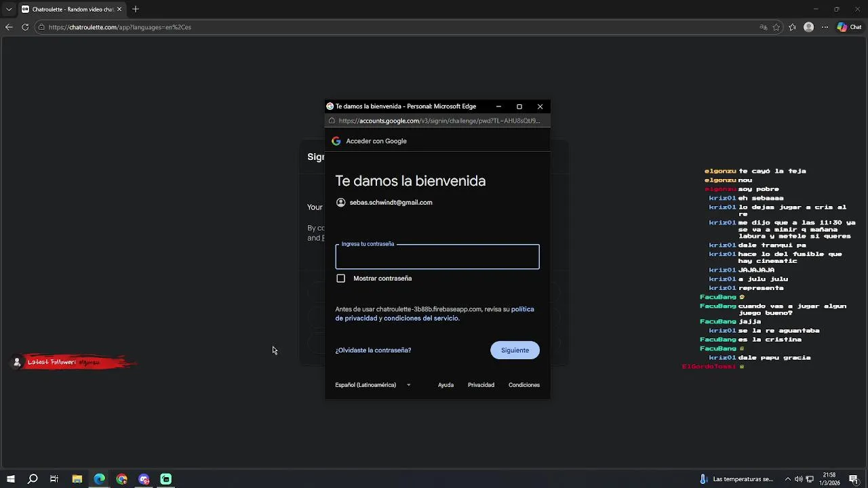Open File Explorer from taskbar
This screenshot has height=488, width=868.
point(77,479)
